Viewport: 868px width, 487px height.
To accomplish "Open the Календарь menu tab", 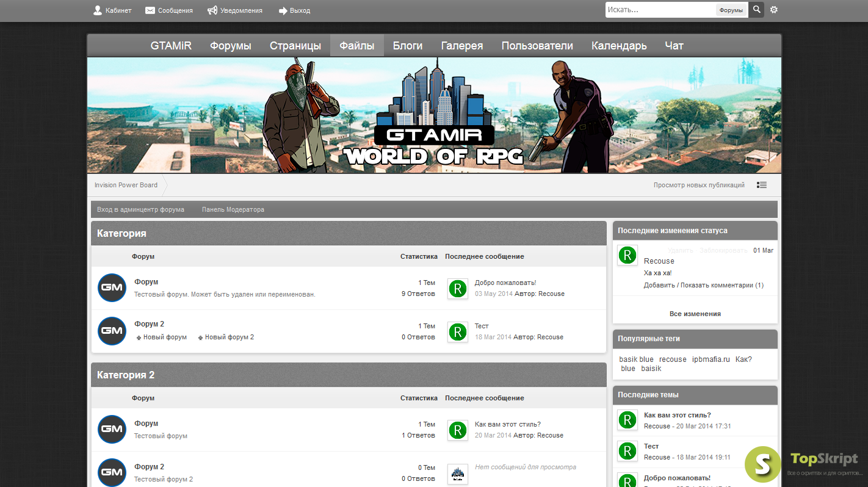I will (x=619, y=46).
